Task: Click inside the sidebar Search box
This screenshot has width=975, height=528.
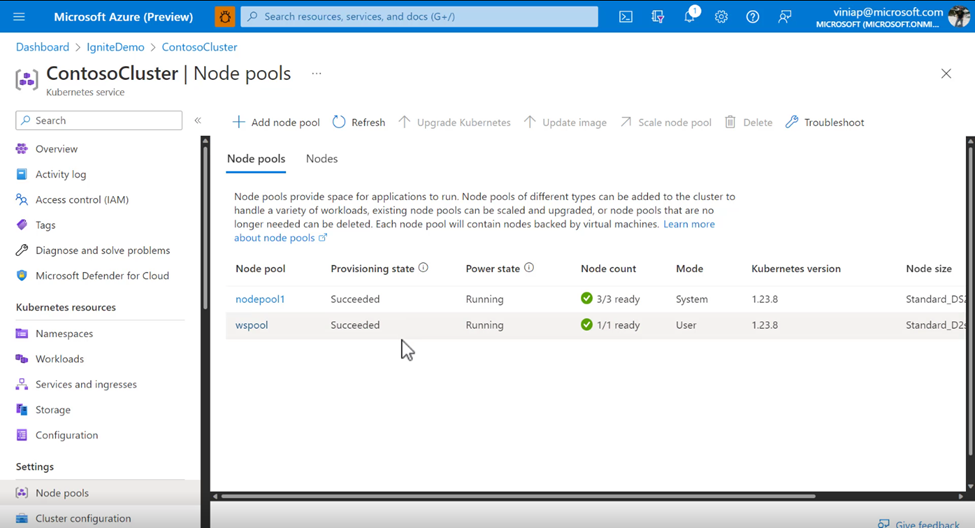Action: (x=99, y=121)
